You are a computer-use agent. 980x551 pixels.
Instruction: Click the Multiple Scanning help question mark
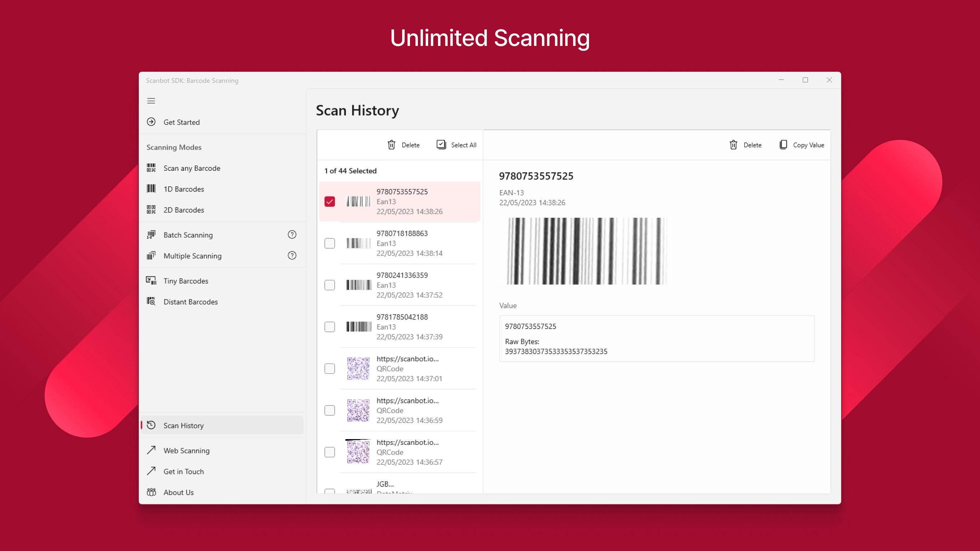(292, 256)
